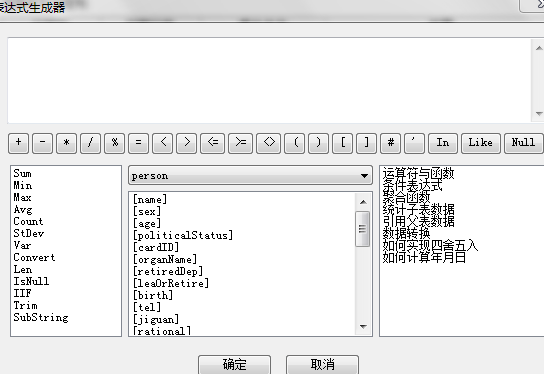
Task: Pick the [sex] field
Action: [x=147, y=211]
